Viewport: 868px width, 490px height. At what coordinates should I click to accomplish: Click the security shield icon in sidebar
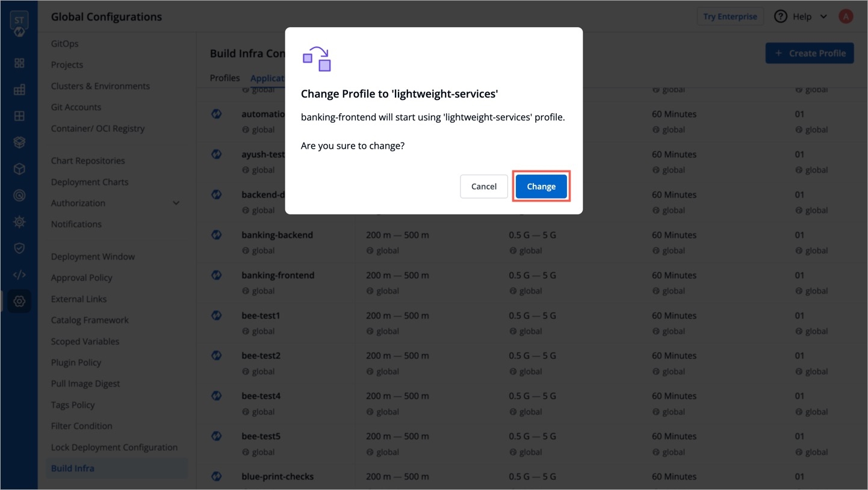coord(19,248)
